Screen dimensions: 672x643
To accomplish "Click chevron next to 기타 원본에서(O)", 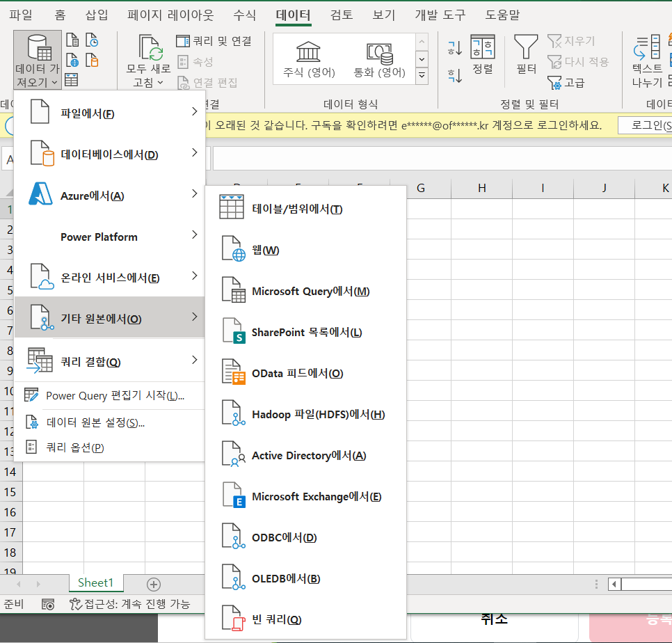I will [x=195, y=317].
